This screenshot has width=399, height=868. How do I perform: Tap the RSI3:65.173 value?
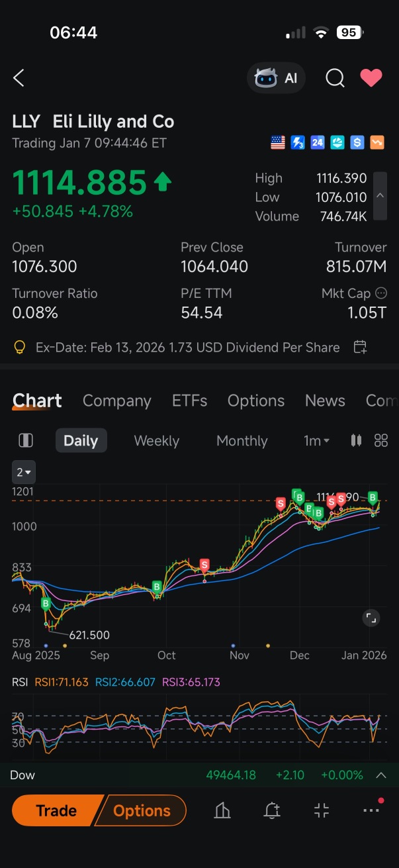point(191,682)
